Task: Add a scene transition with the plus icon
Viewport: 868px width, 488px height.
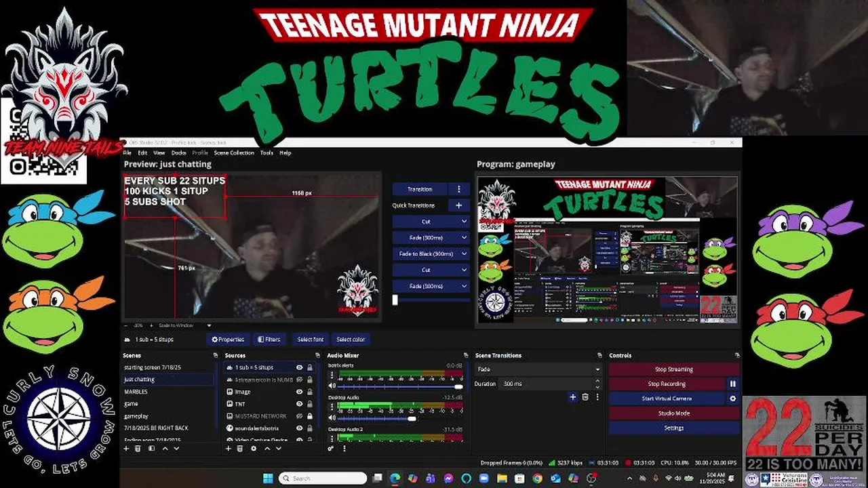Action: click(x=573, y=397)
